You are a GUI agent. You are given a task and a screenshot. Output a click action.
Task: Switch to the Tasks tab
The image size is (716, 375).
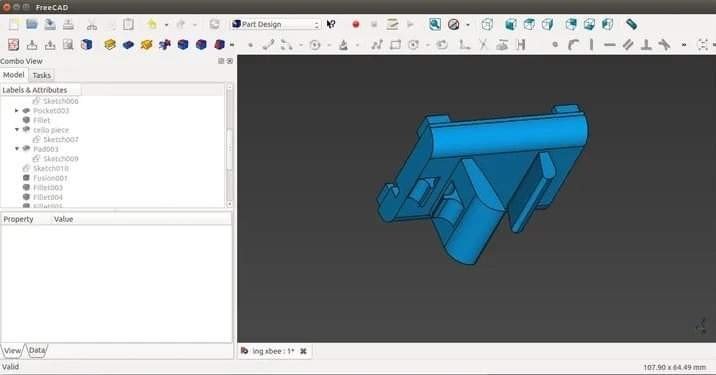42,75
